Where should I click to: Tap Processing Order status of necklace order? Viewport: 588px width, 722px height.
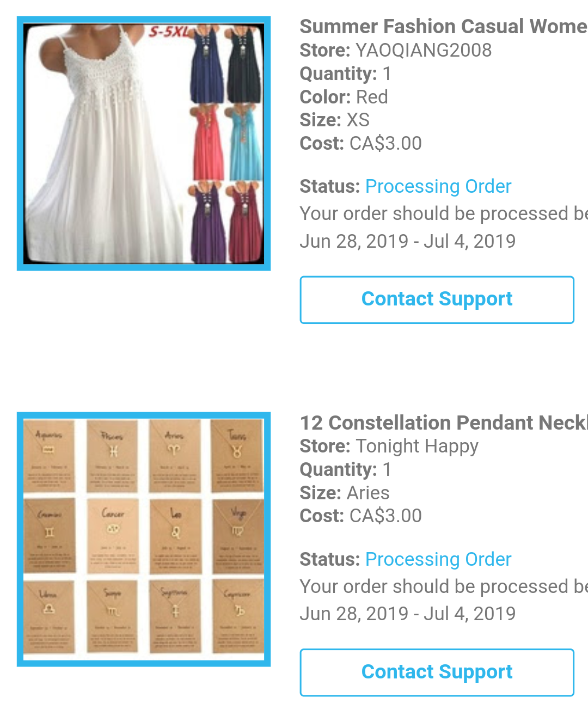click(x=438, y=559)
